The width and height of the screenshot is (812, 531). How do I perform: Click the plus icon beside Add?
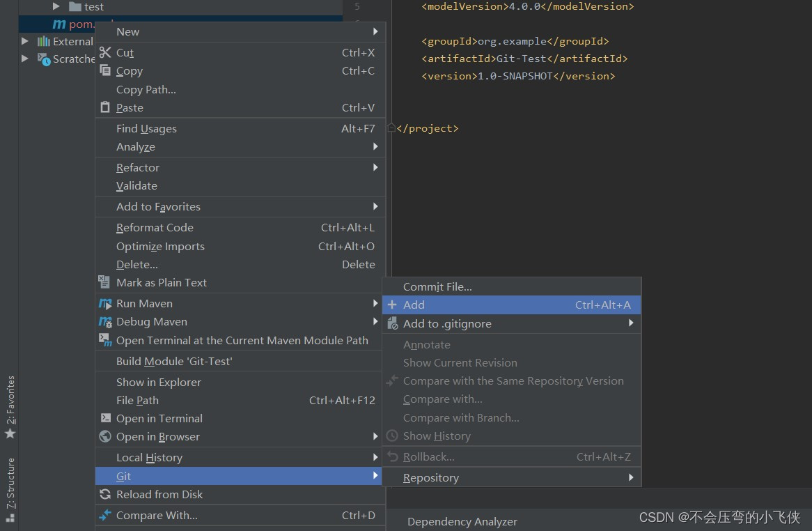pos(392,305)
